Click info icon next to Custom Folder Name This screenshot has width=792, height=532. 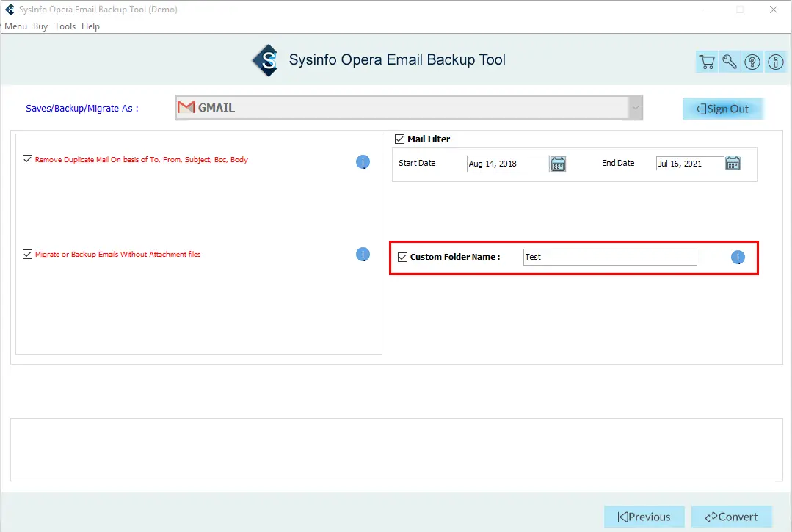click(738, 258)
